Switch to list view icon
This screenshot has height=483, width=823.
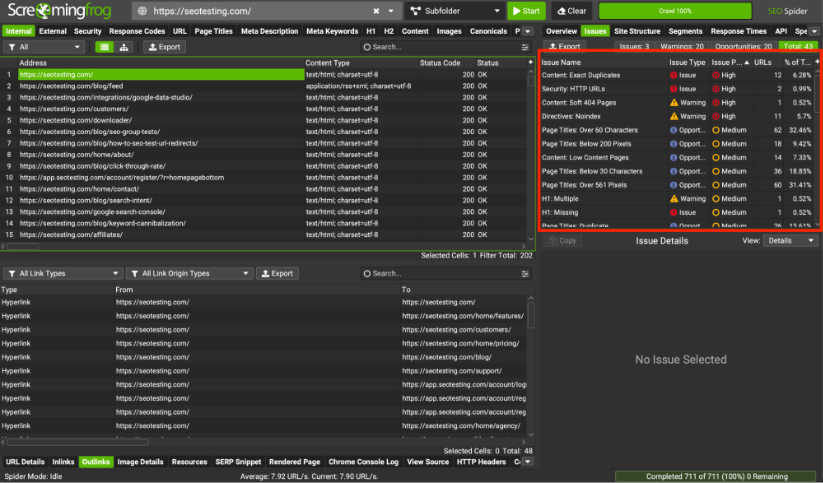coord(104,47)
